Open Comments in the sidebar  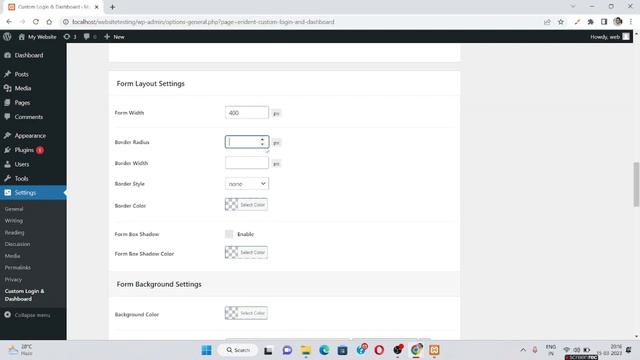point(29,117)
